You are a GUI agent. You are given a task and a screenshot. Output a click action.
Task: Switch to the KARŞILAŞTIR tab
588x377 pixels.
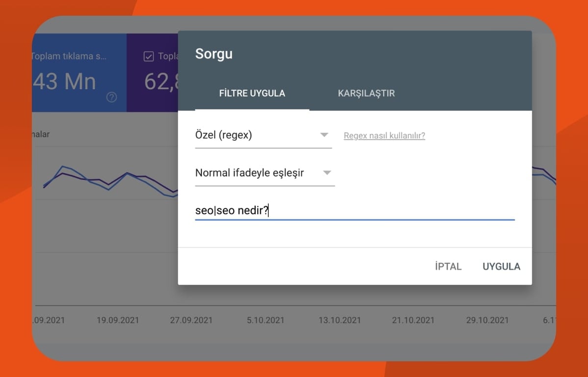point(366,93)
